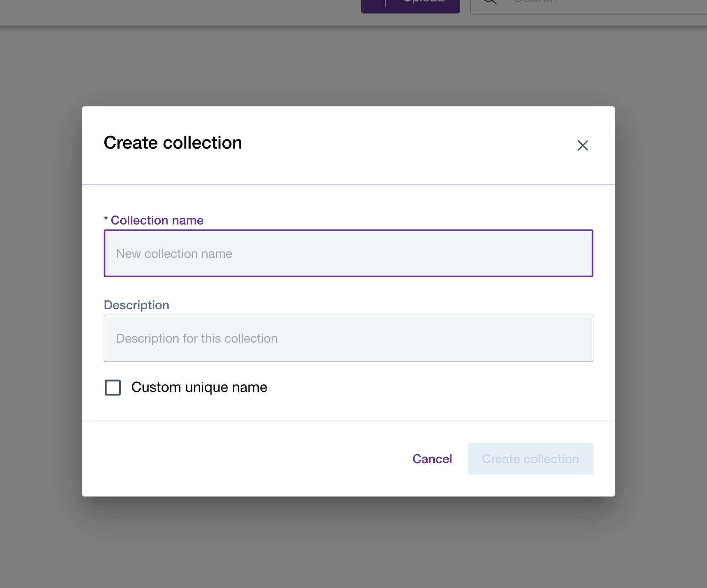The width and height of the screenshot is (707, 588).
Task: Click "Description for this collection" placeholder text
Action: (x=197, y=338)
